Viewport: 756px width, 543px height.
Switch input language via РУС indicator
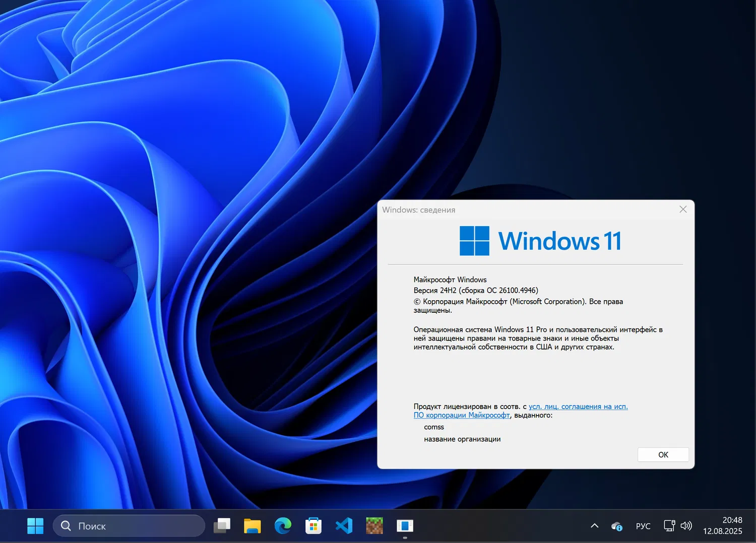point(643,525)
